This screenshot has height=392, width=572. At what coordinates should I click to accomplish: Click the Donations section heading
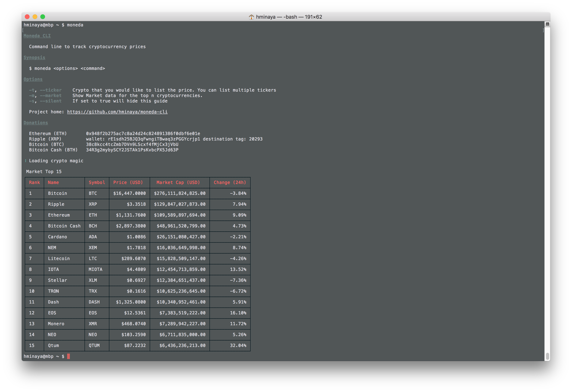click(x=36, y=123)
